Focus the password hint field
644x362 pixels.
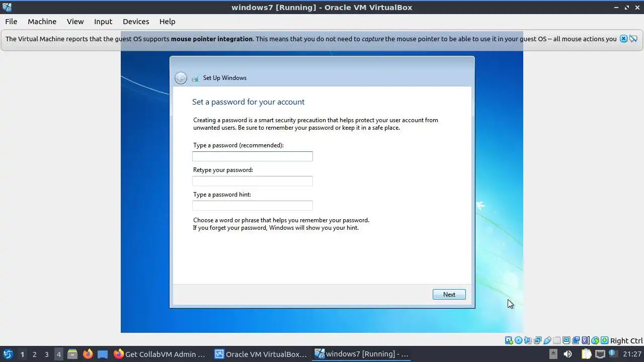coord(253,206)
